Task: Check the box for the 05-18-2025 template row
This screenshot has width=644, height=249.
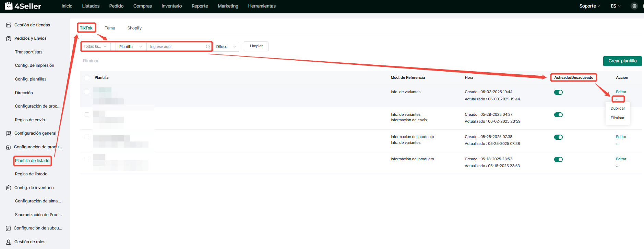Action: (87, 159)
